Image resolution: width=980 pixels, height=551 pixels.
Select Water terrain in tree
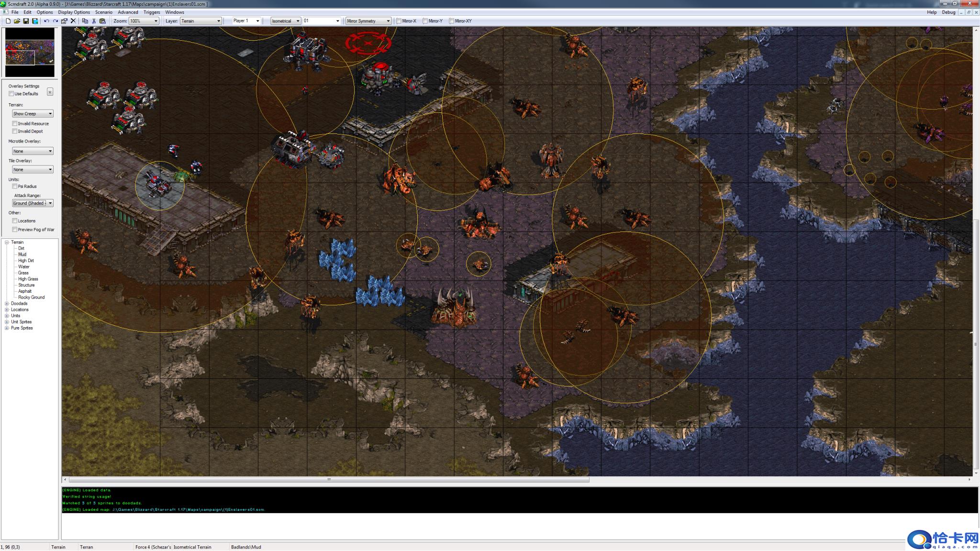(24, 267)
